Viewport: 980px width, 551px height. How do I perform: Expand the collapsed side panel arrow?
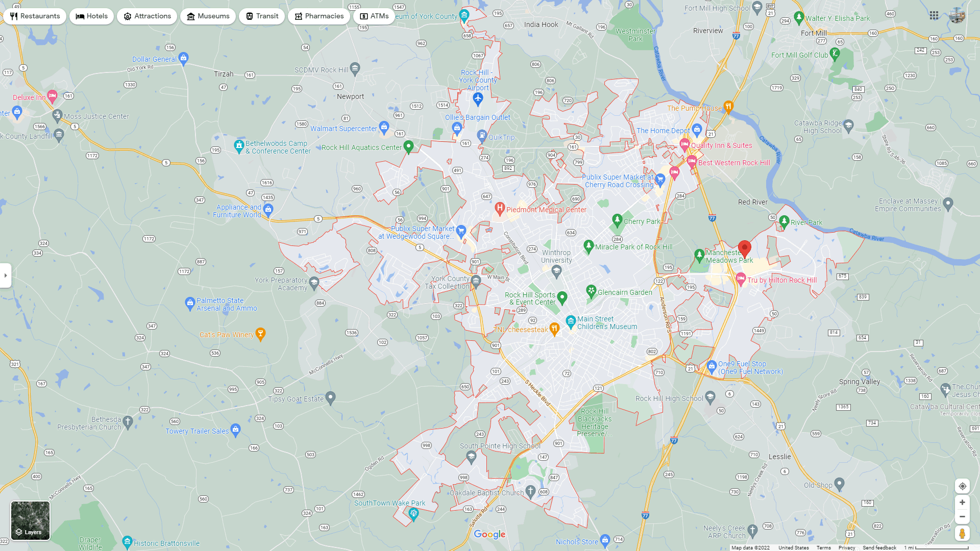6,275
